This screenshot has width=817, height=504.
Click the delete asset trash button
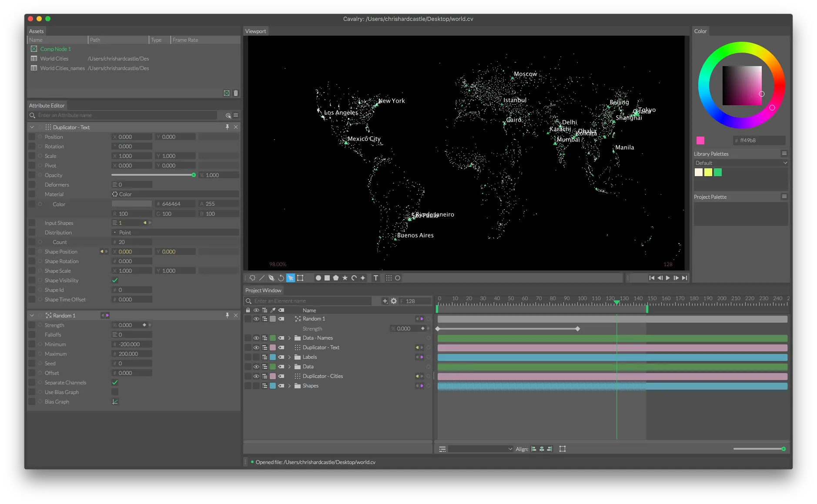tap(236, 93)
